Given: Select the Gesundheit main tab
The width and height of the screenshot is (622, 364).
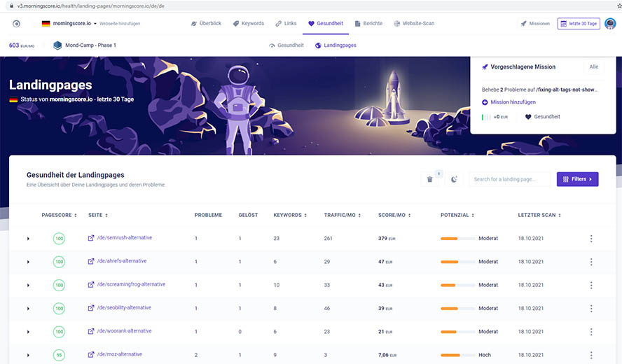Looking at the screenshot, I should 326,23.
